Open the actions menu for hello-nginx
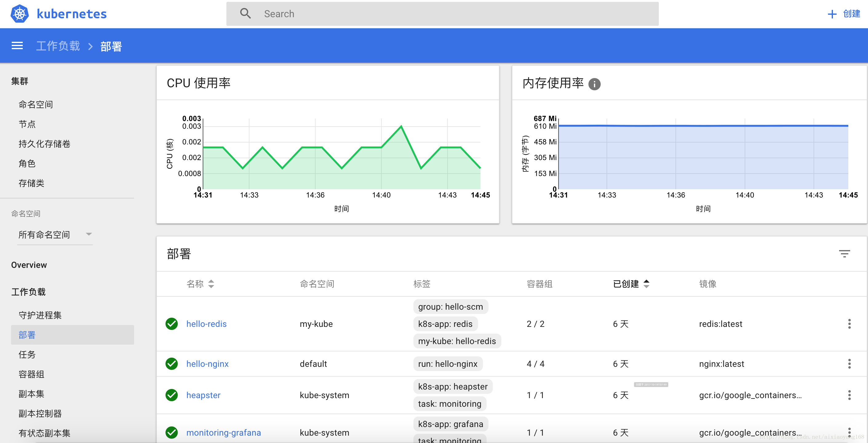 pos(849,363)
